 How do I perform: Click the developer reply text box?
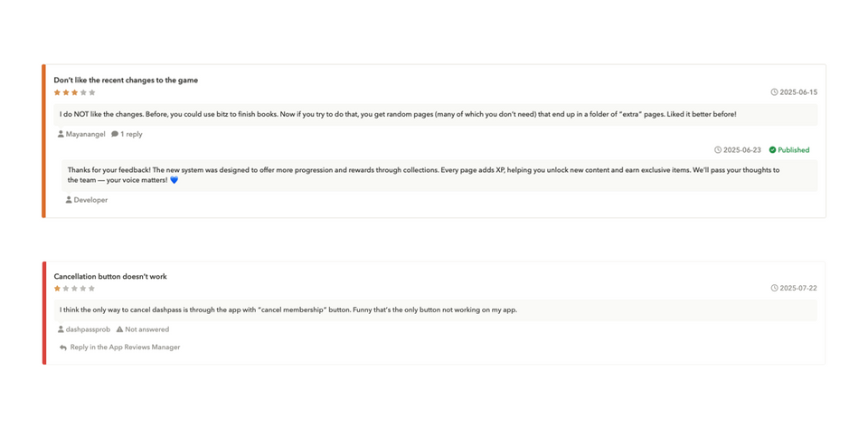pyautogui.click(x=439, y=176)
